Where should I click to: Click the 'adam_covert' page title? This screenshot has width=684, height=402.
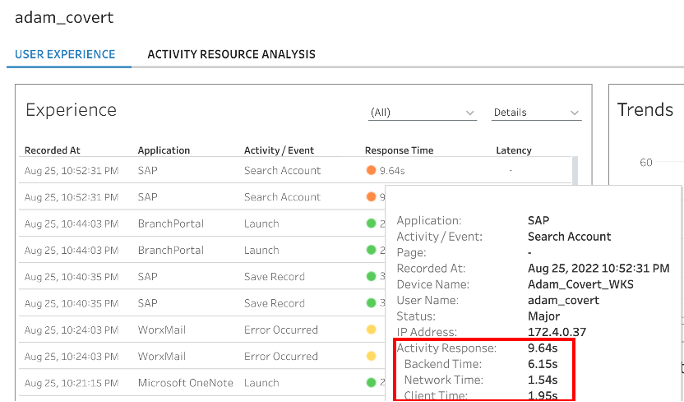pyautogui.click(x=64, y=17)
